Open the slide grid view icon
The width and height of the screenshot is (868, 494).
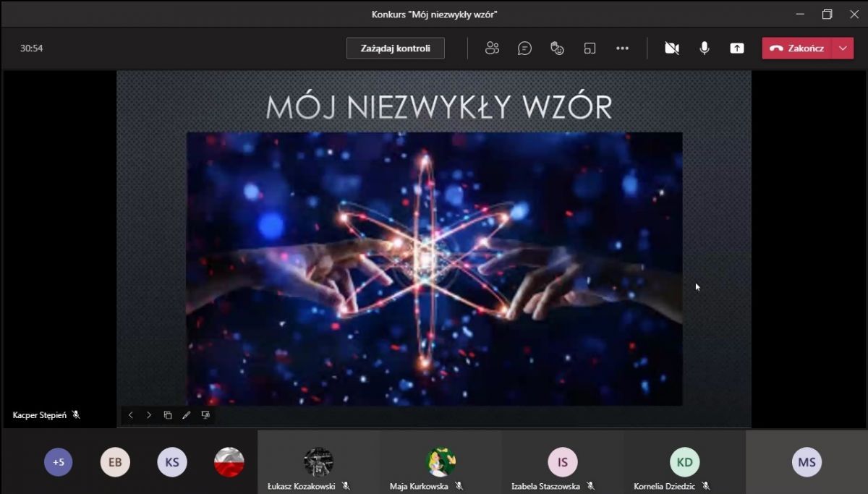coord(168,415)
